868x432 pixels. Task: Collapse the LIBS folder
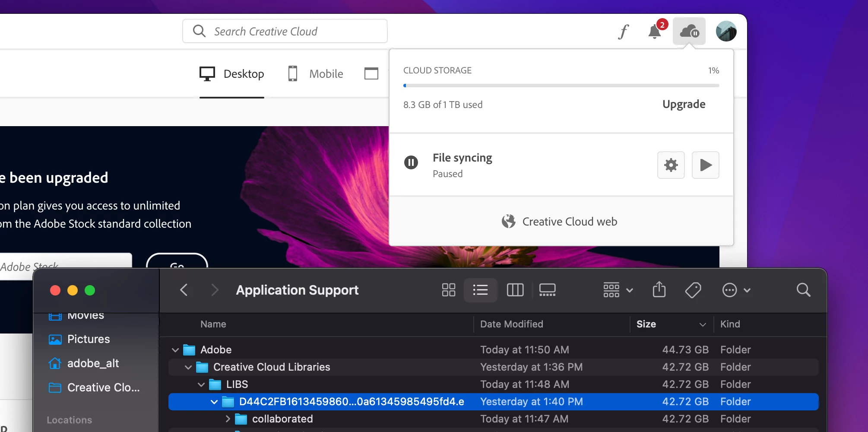(201, 384)
